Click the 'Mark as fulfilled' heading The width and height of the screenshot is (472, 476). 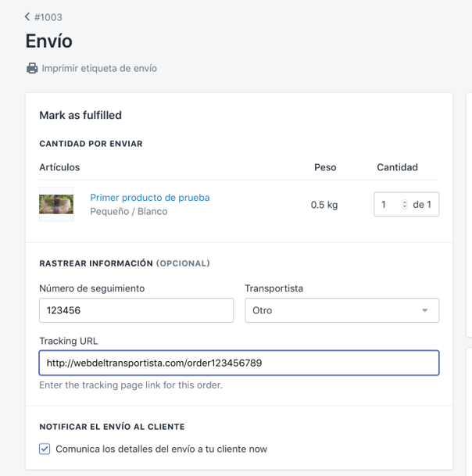click(x=80, y=115)
